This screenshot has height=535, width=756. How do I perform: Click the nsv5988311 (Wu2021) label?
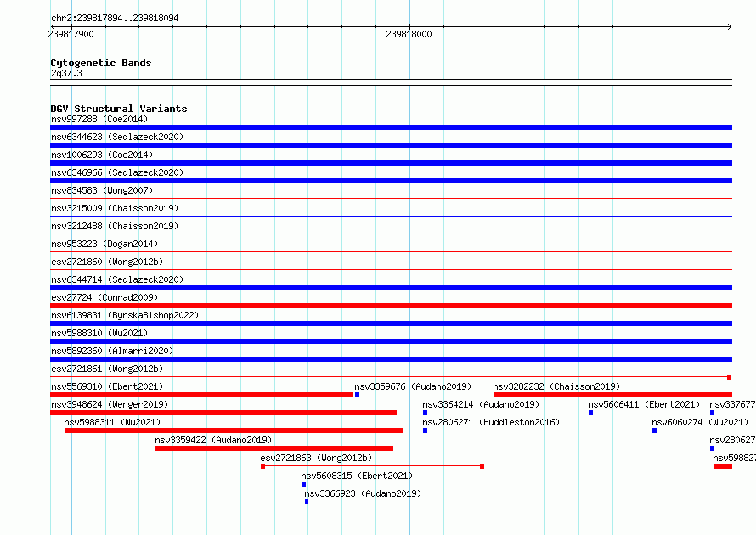point(112,422)
